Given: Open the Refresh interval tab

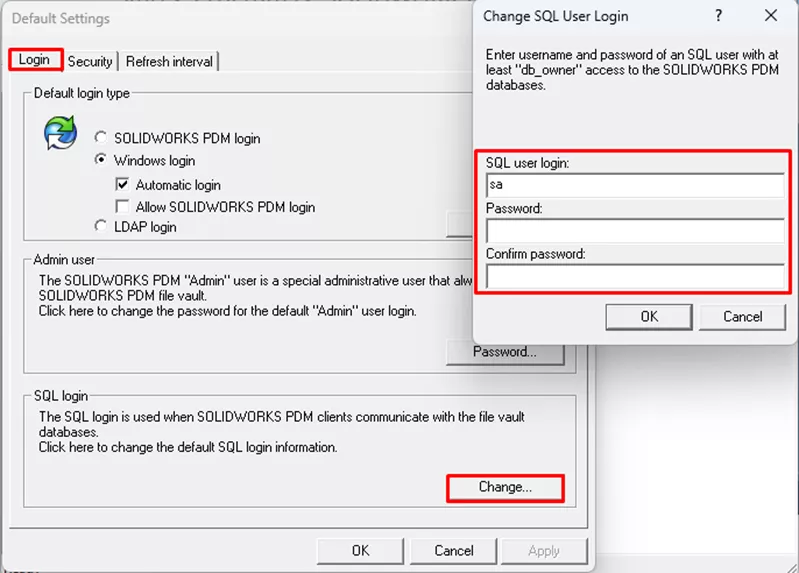Looking at the screenshot, I should [x=169, y=61].
